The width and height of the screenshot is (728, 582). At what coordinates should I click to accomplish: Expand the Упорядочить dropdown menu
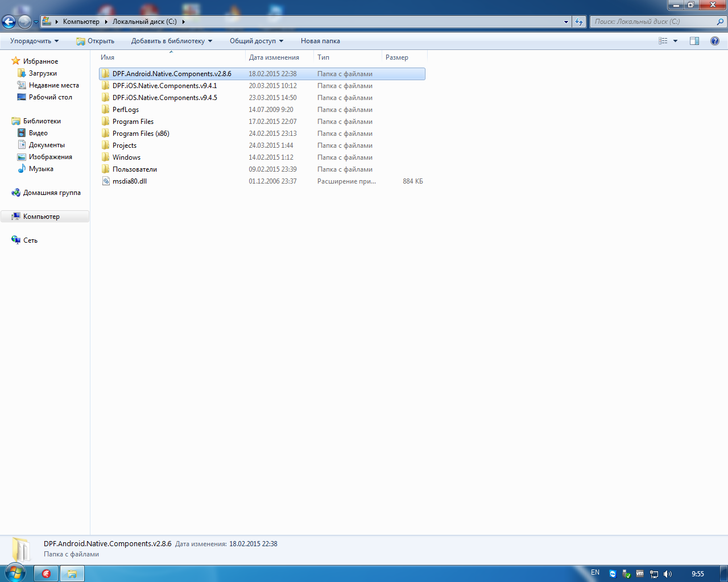[34, 41]
